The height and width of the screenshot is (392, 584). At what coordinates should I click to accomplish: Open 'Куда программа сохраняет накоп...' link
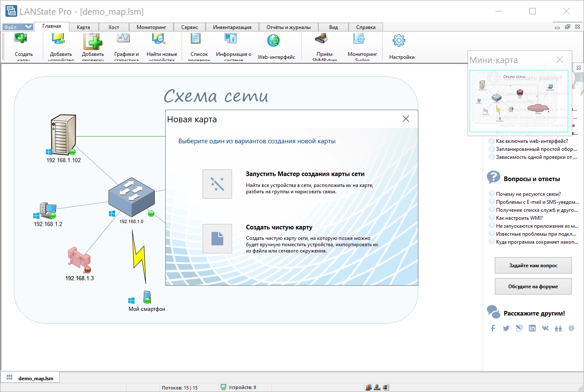[x=537, y=242]
